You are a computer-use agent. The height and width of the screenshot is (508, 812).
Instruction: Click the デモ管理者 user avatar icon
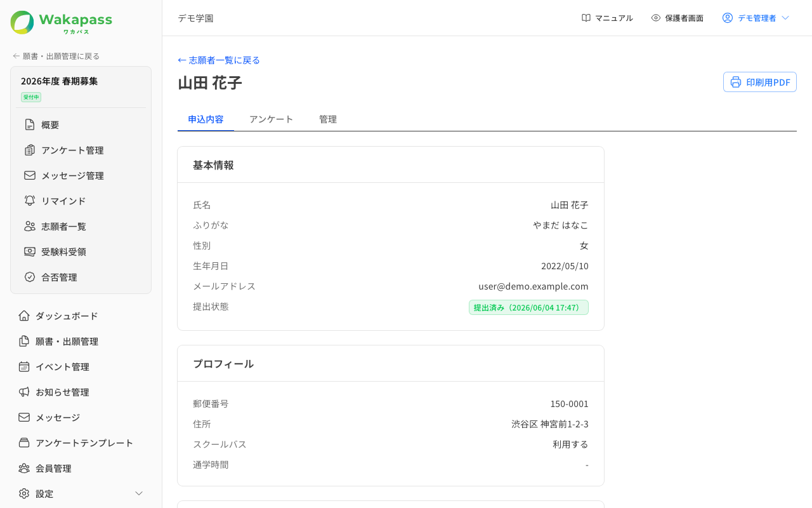pos(728,18)
